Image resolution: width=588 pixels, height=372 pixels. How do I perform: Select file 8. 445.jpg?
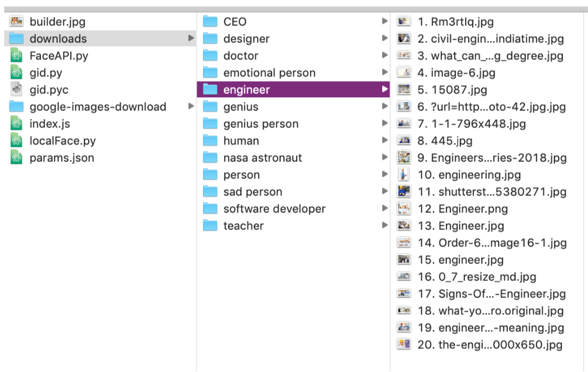[x=445, y=141]
